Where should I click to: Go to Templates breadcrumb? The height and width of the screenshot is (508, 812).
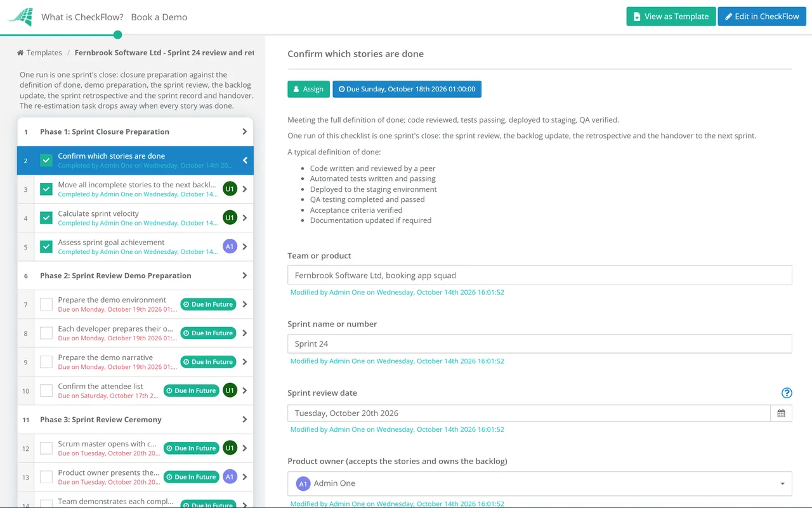click(44, 53)
